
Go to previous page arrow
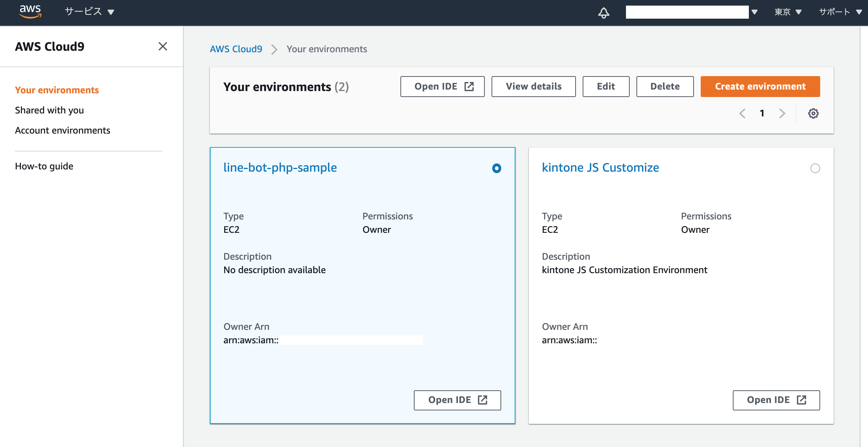(x=743, y=113)
